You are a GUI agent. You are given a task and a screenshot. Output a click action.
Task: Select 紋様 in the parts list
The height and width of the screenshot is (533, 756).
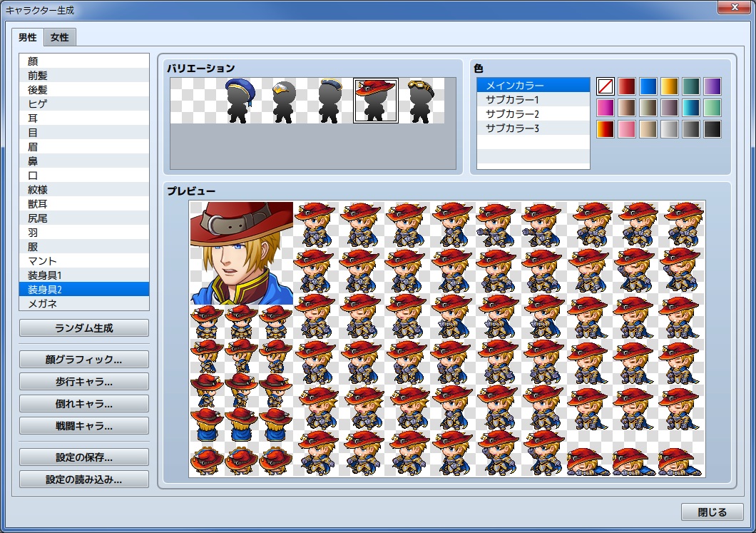point(84,190)
